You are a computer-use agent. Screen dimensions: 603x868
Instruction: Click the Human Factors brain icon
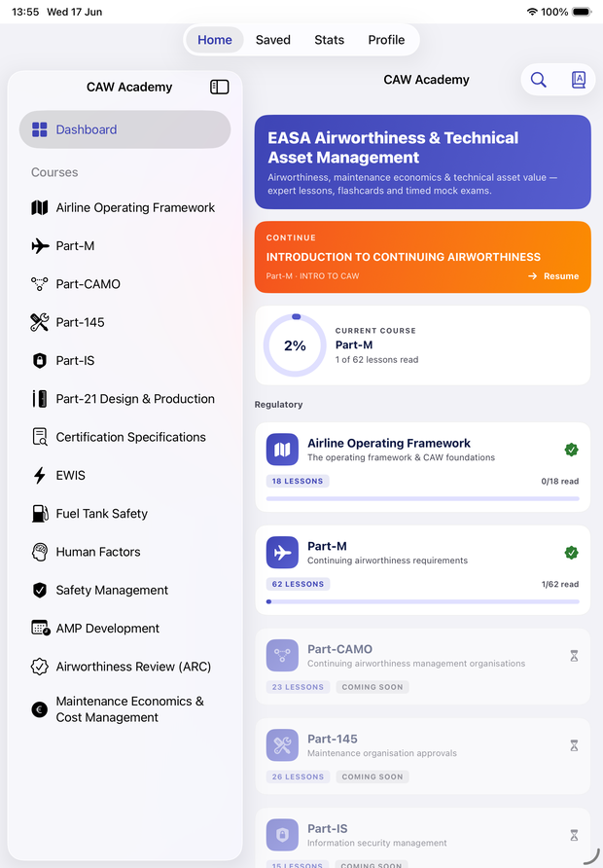pos(39,552)
